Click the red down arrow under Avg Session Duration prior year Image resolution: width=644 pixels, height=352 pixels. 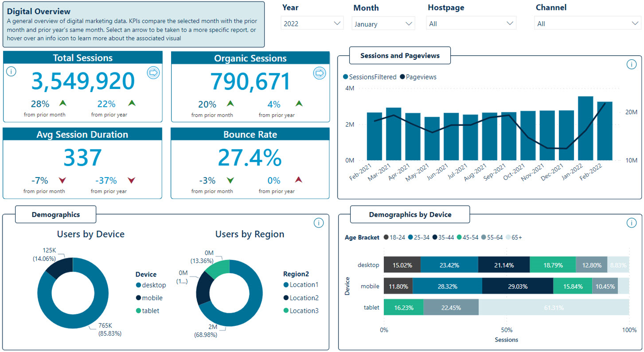pos(132,181)
